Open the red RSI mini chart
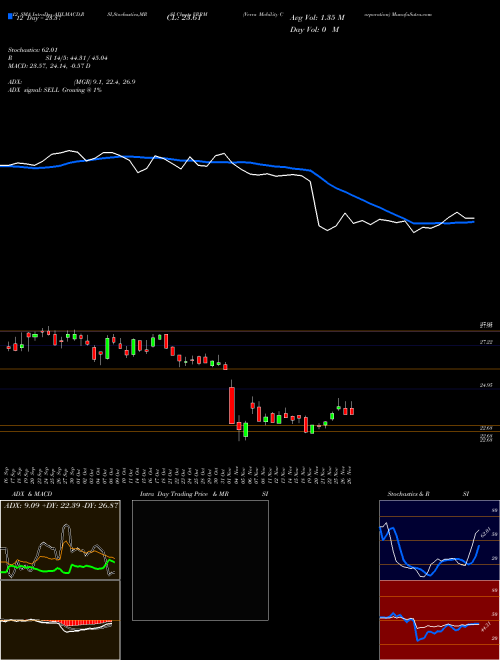Screen dimensions: 500x660 [439, 620]
